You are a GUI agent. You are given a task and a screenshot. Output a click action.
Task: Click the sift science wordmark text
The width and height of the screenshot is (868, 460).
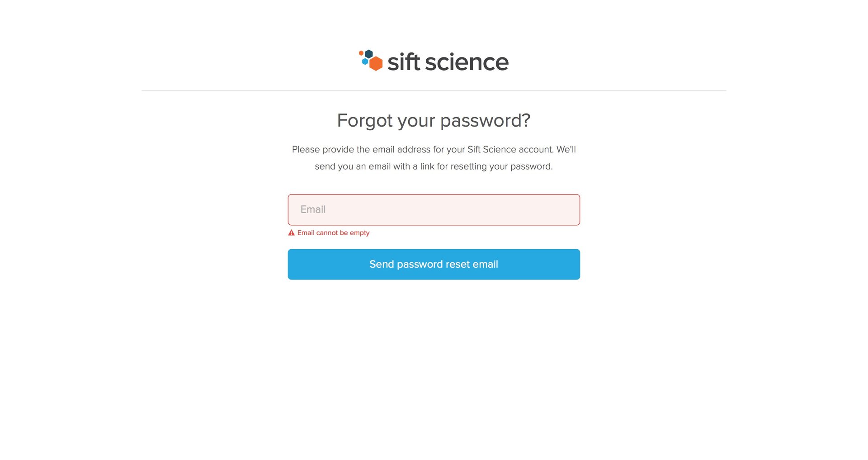(448, 62)
